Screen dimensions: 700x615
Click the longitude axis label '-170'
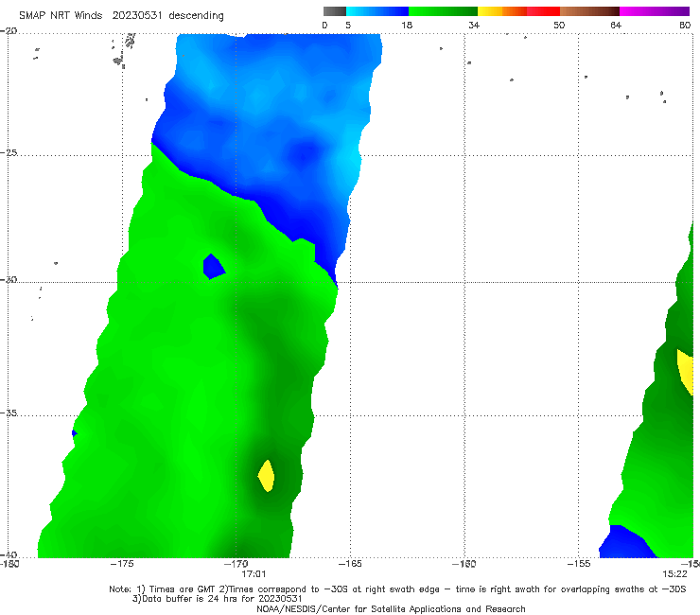tap(236, 564)
